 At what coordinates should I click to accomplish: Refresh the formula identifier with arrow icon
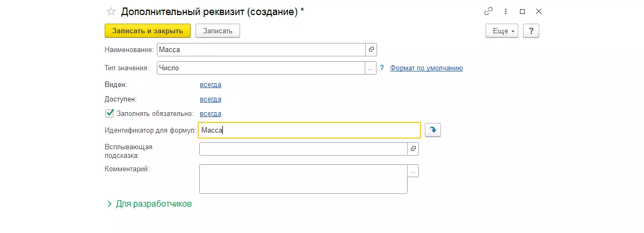(432, 130)
